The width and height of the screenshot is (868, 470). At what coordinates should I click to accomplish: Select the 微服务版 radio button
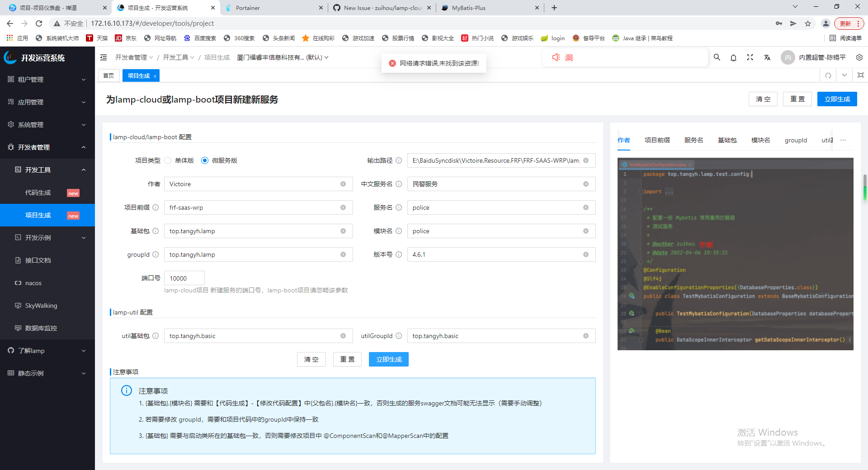(204, 160)
